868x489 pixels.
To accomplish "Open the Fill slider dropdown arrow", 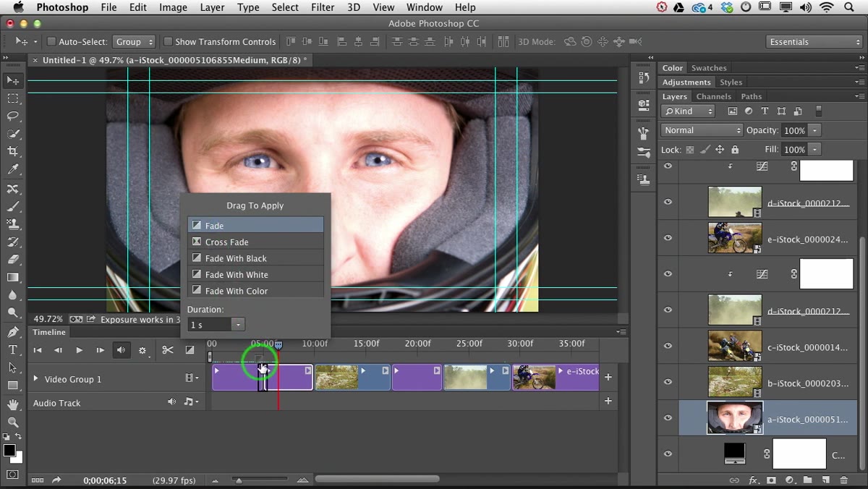I will [x=815, y=150].
